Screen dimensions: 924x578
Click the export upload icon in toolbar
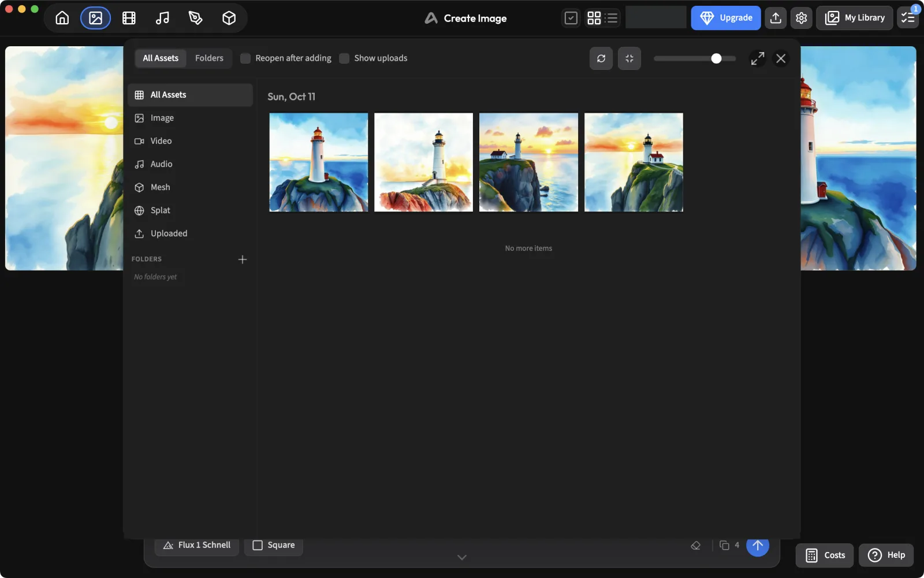click(x=776, y=18)
